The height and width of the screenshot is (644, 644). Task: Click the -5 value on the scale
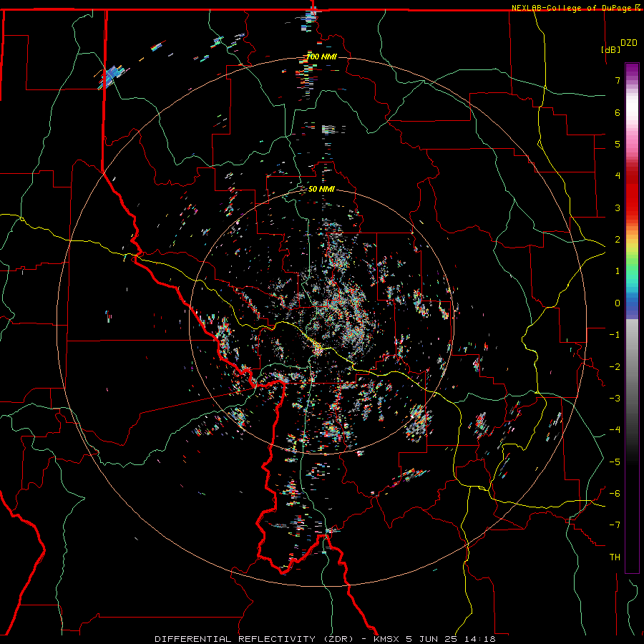tap(615, 462)
